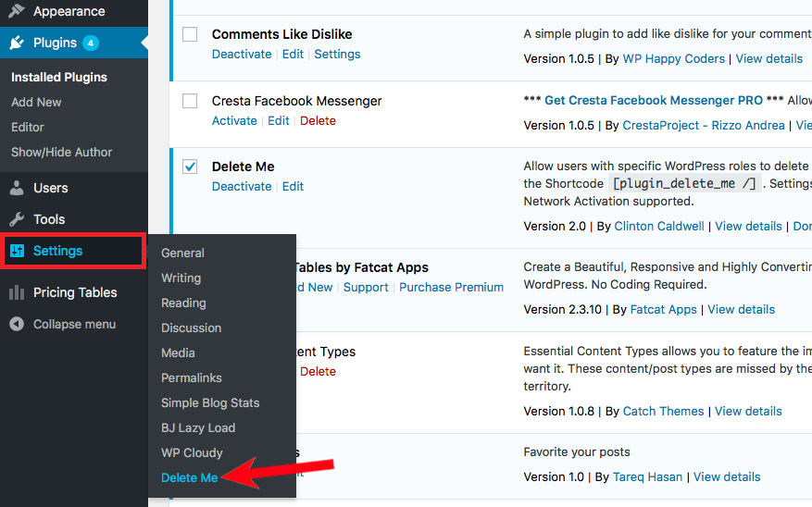Viewport: 812px width, 507px height.
Task: Open Clinton Caldwell author link
Action: coord(658,226)
